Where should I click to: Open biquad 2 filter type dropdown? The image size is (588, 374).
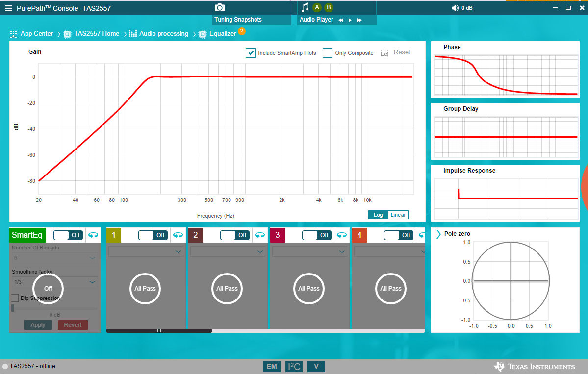pos(228,251)
